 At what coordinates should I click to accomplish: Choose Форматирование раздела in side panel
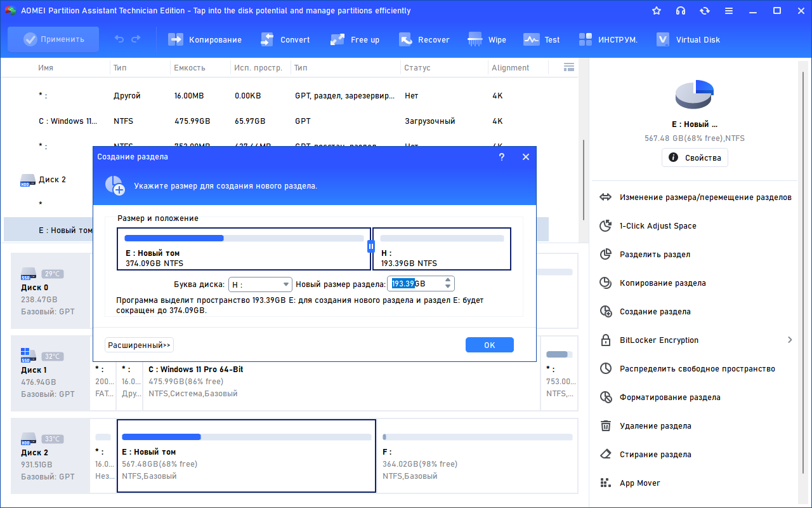[669, 398]
